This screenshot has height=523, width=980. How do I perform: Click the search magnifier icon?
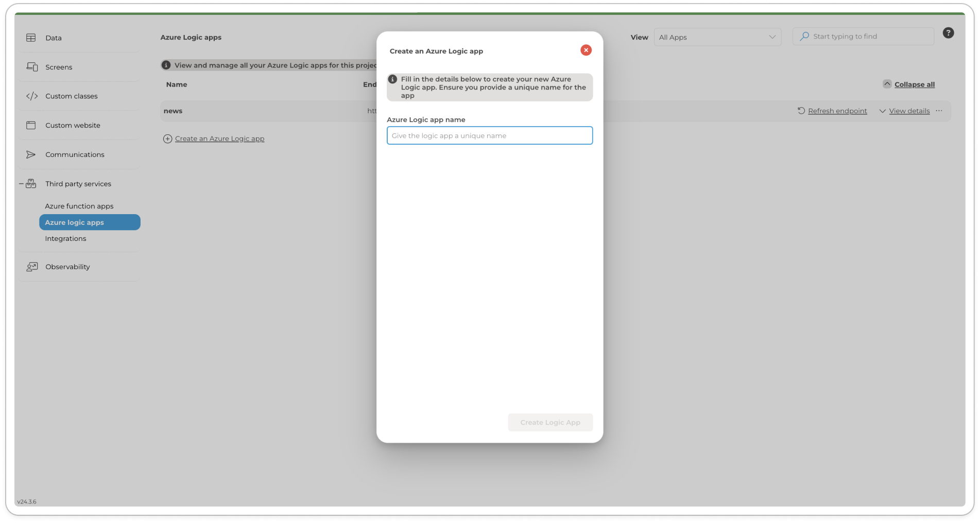tap(804, 37)
